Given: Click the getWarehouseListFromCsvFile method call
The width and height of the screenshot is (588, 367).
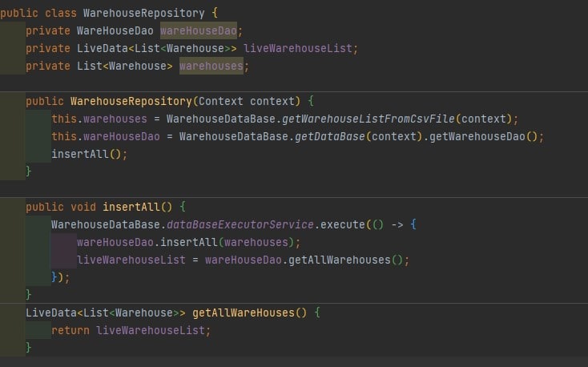Looking at the screenshot, I should point(369,119).
